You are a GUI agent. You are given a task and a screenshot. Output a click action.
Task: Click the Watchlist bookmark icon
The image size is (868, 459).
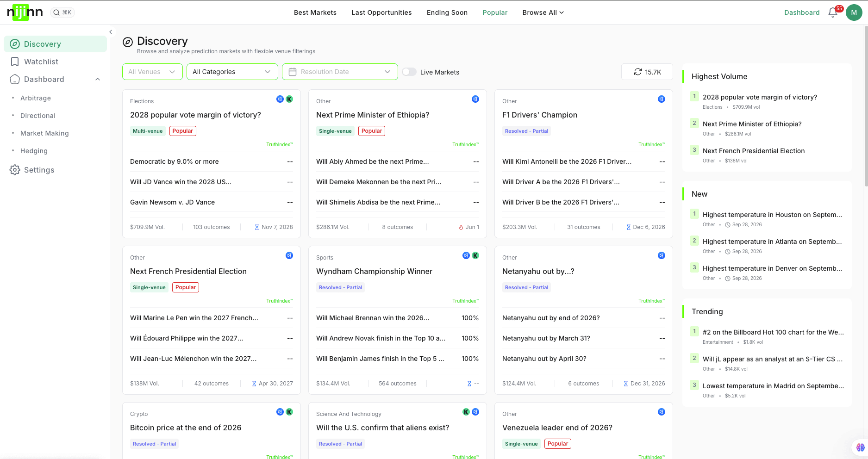(x=15, y=62)
